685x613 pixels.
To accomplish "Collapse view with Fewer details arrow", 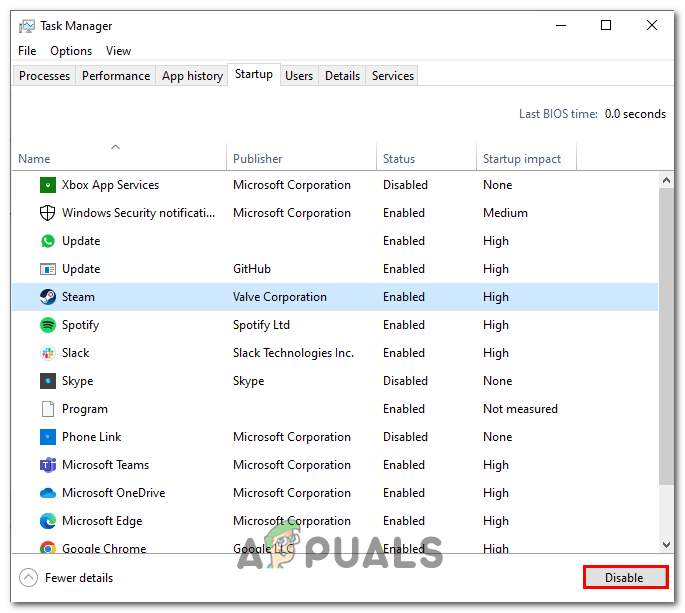I will tap(28, 578).
